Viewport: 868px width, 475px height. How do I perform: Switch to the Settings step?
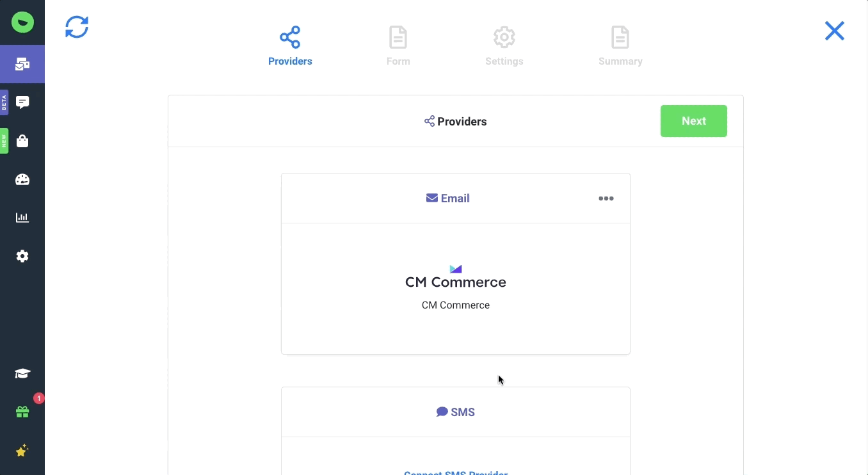pyautogui.click(x=504, y=45)
